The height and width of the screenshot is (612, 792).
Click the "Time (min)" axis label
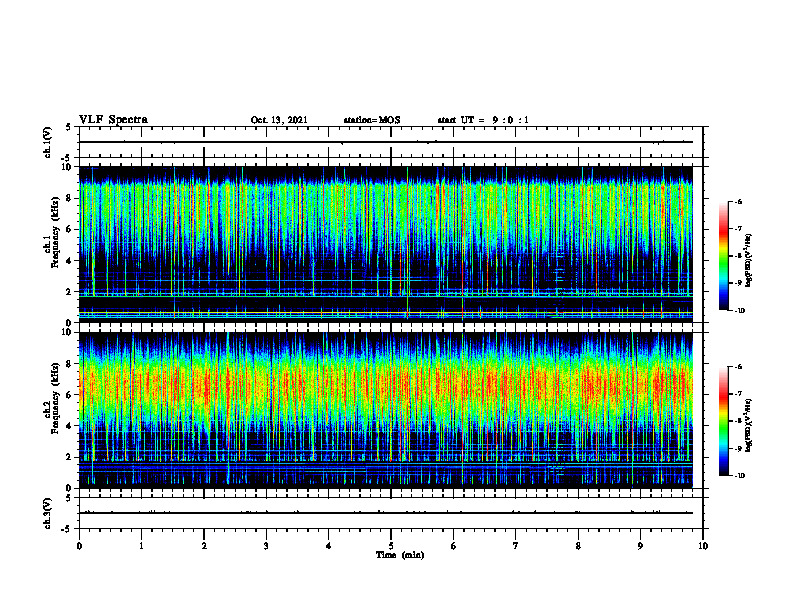coord(400,555)
